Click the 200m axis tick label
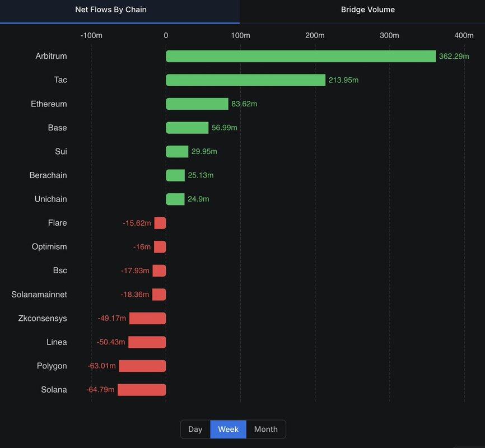This screenshot has height=448, width=485. (x=315, y=36)
